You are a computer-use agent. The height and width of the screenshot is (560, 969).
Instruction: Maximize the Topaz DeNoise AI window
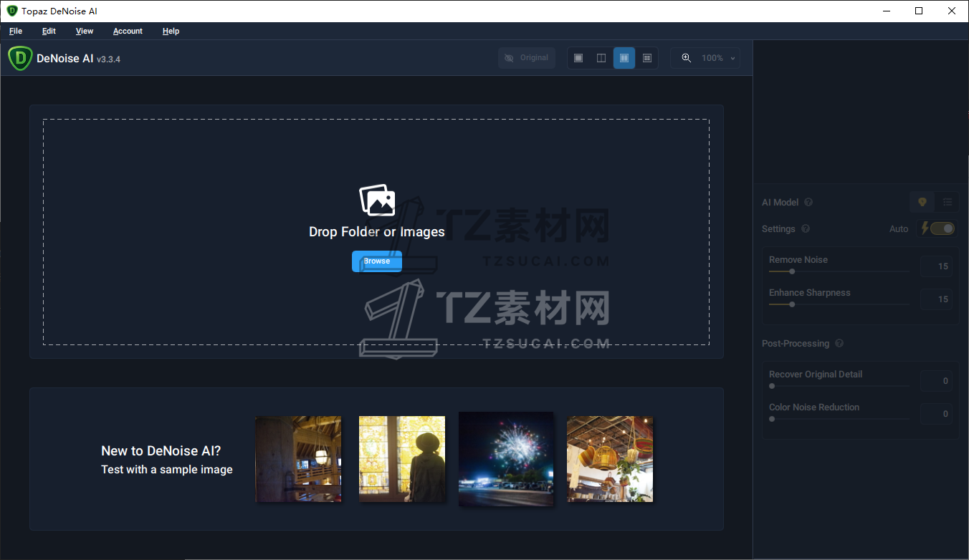point(920,11)
